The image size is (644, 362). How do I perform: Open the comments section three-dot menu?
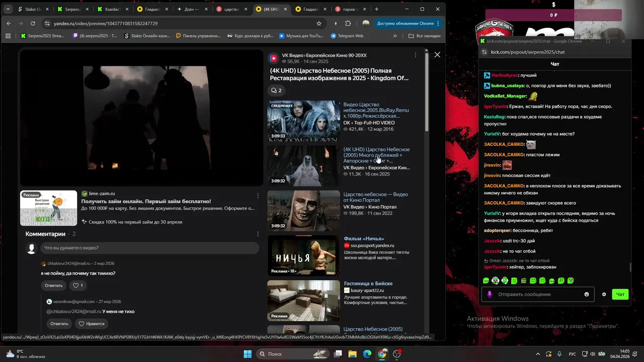[258, 234]
